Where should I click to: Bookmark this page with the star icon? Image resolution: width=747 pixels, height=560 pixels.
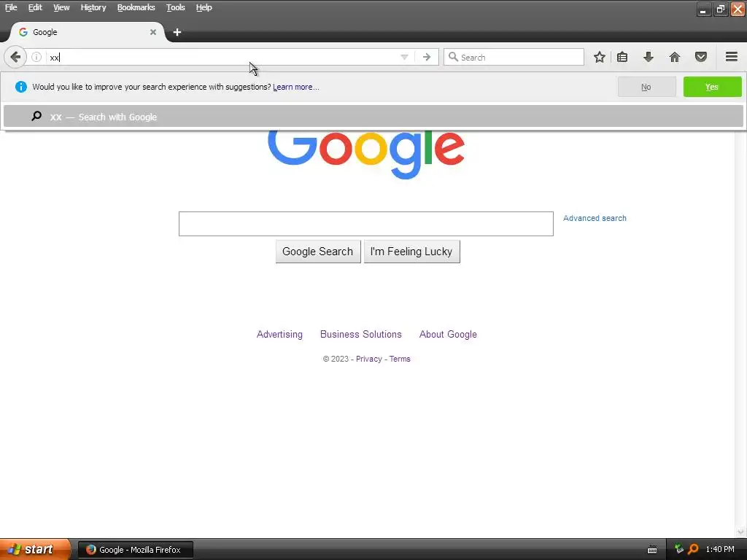coord(600,57)
